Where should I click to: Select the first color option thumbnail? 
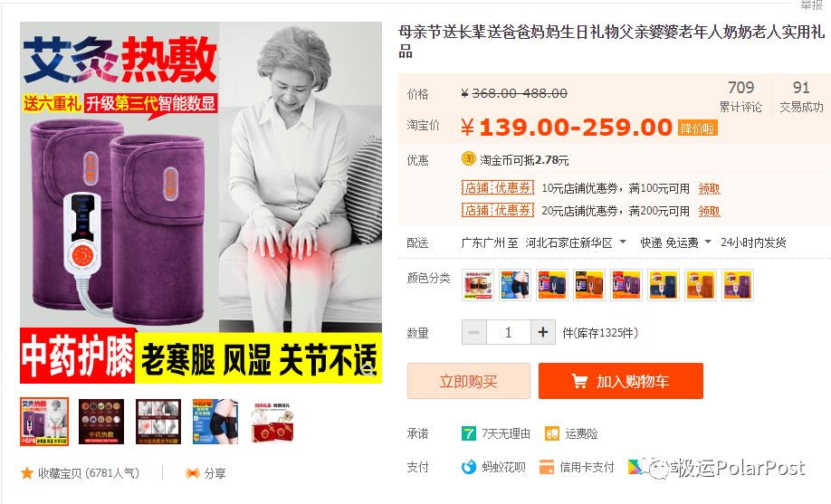click(477, 285)
